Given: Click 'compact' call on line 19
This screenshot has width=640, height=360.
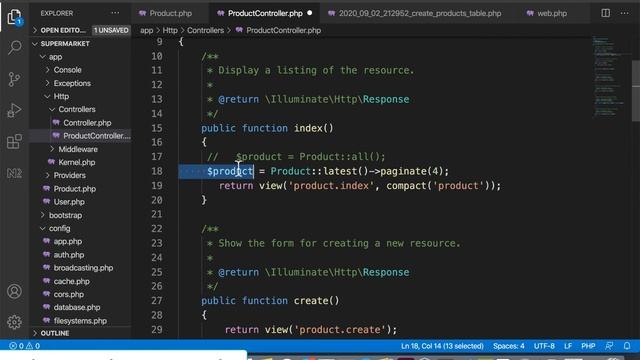Looking at the screenshot, I should point(406,186).
